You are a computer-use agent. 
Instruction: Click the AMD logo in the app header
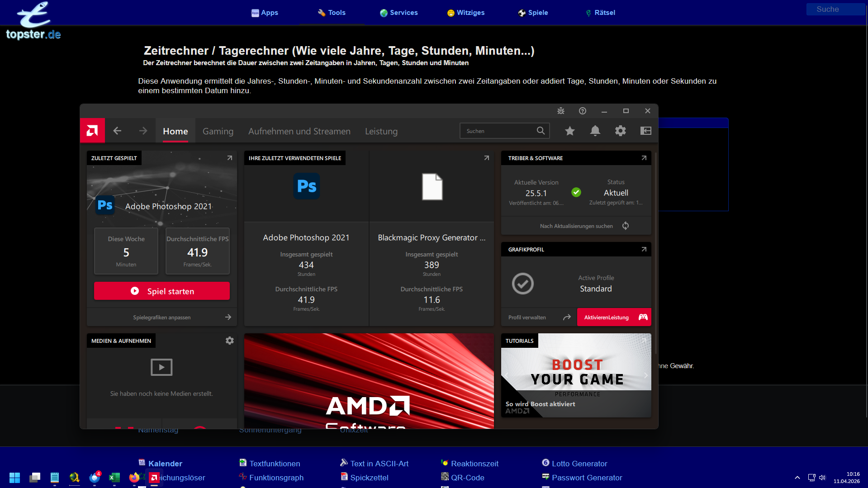click(x=92, y=131)
